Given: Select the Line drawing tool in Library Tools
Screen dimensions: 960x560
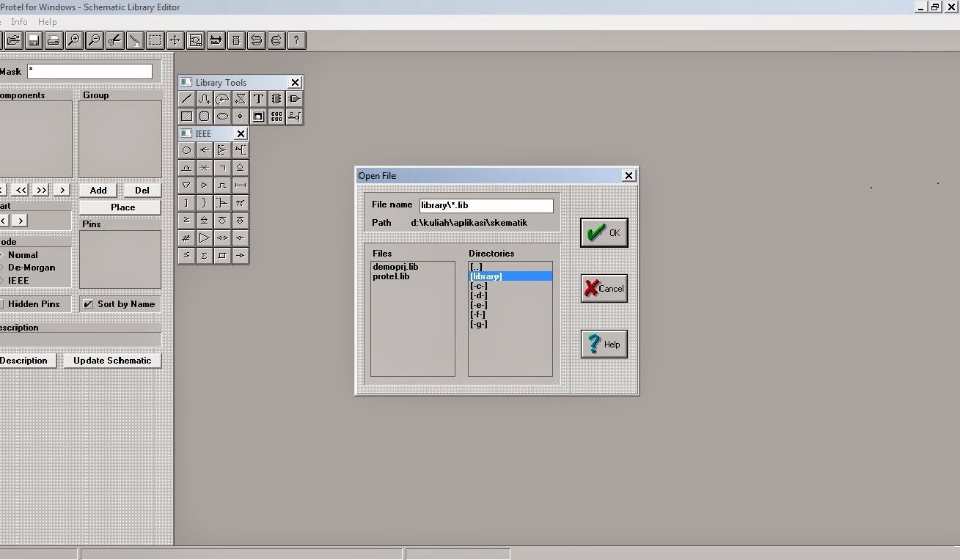Looking at the screenshot, I should tap(186, 98).
